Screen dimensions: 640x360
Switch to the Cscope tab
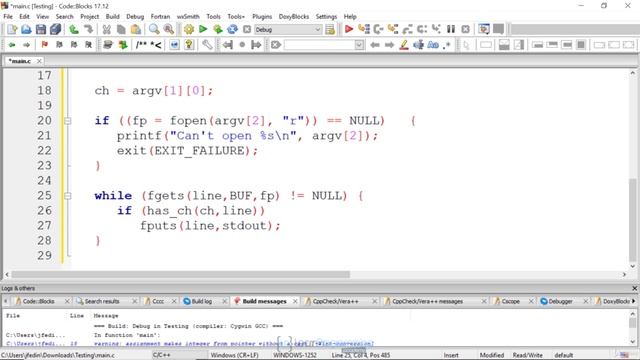(x=511, y=301)
